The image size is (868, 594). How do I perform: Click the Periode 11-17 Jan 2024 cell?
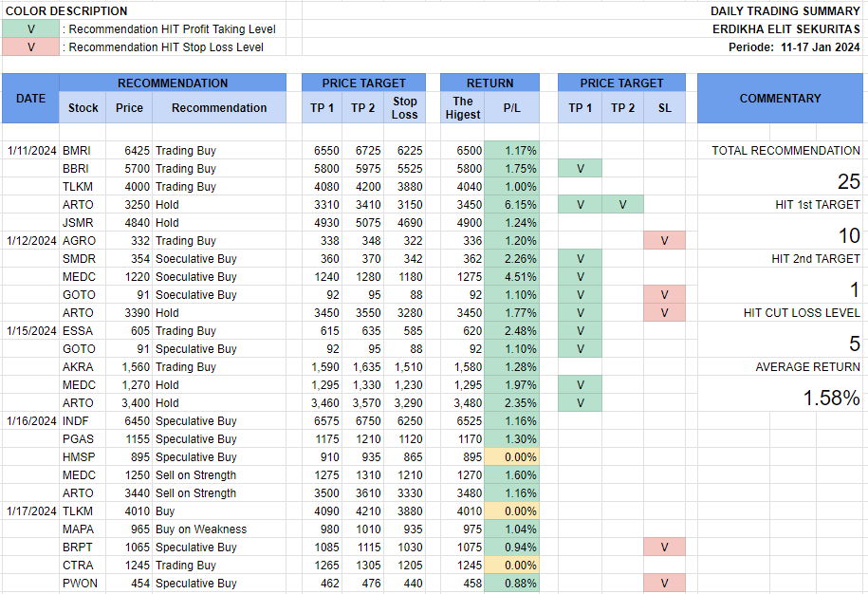point(794,47)
